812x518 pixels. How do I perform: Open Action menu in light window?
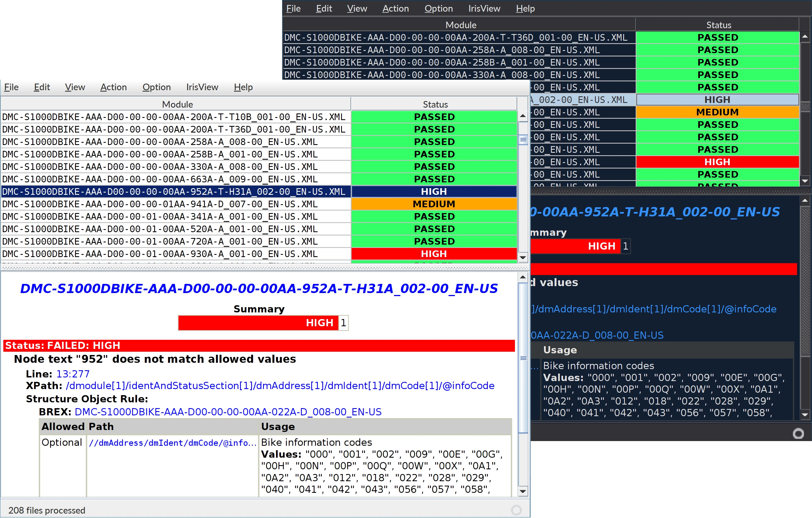click(113, 87)
